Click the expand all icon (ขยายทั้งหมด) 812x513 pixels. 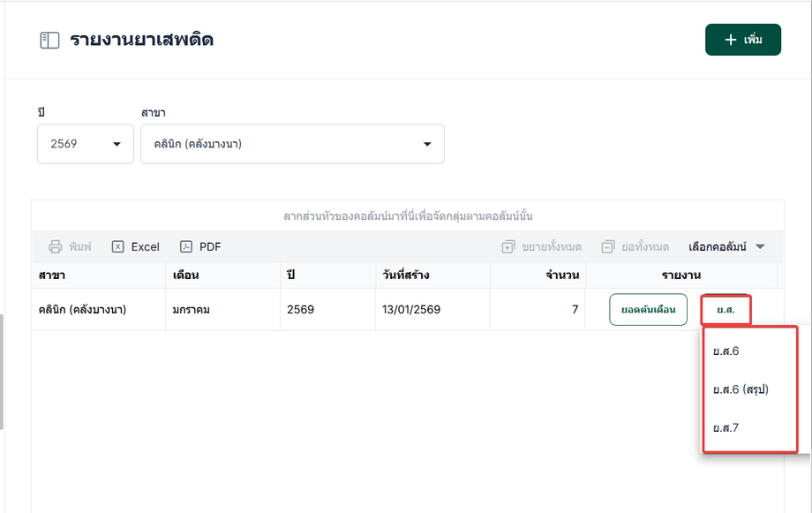tap(508, 247)
